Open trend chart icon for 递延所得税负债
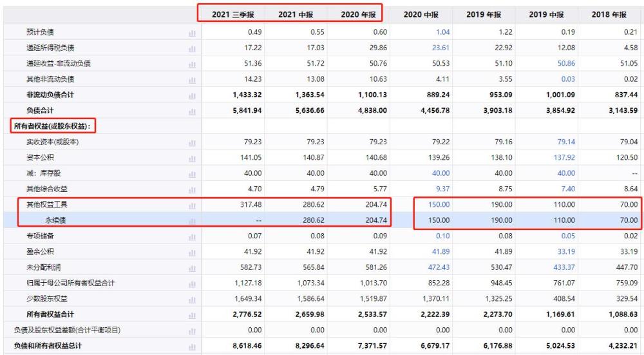The height and width of the screenshot is (355, 644). click(191, 48)
